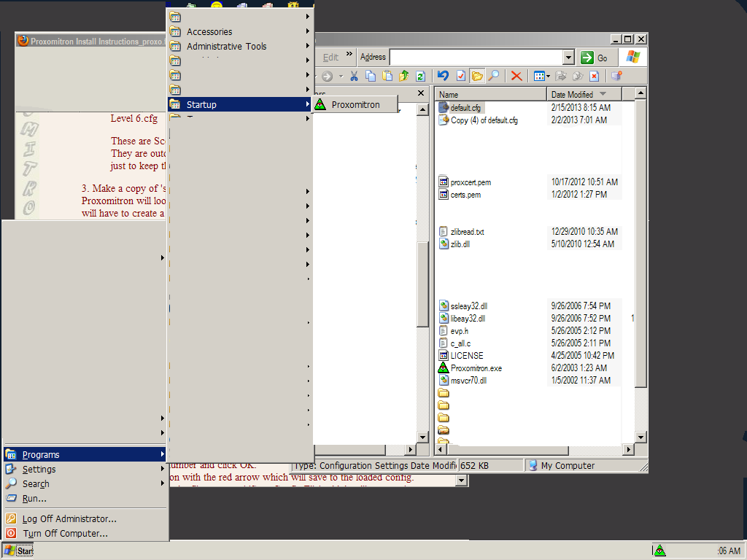Click the Start button on the taskbar
Image resolution: width=747 pixels, height=560 pixels.
pos(18,551)
